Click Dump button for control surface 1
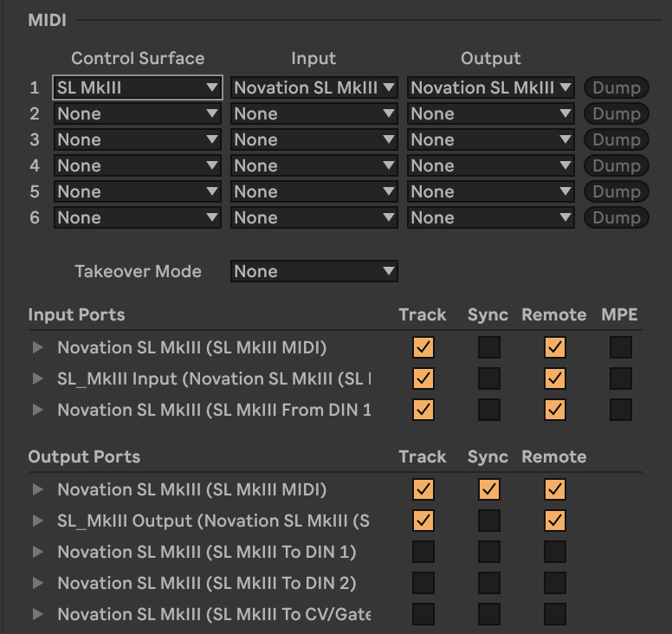 pos(617,87)
